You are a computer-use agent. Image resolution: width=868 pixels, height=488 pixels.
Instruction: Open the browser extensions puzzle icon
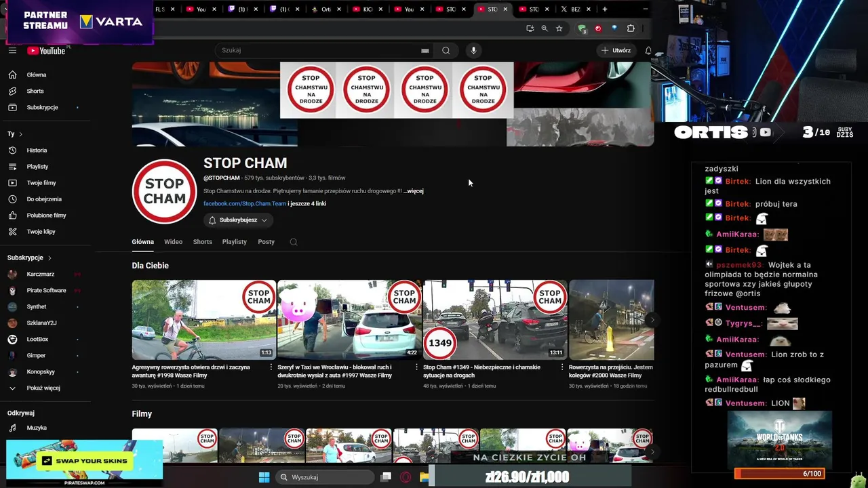(x=631, y=28)
